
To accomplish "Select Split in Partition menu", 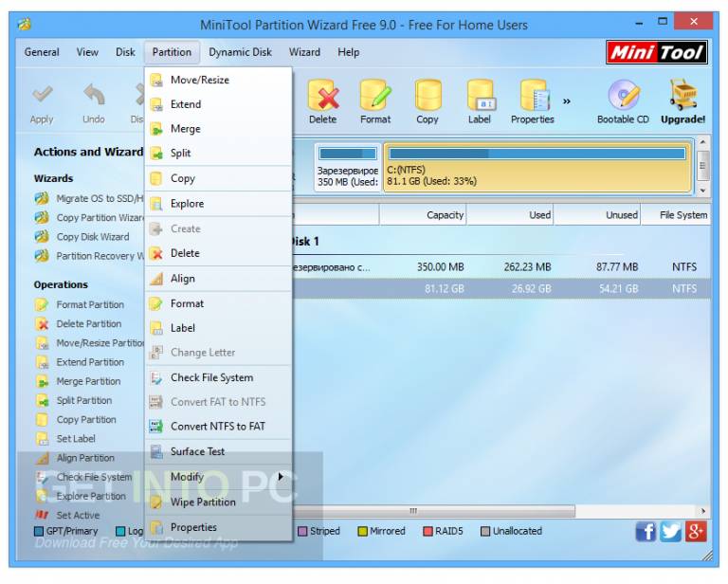I will 218,153.
